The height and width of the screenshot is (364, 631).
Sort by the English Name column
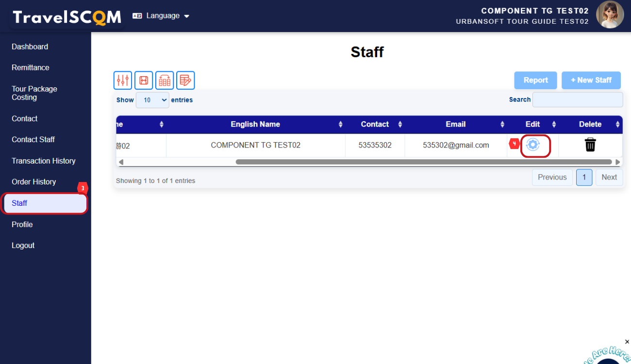pos(255,124)
